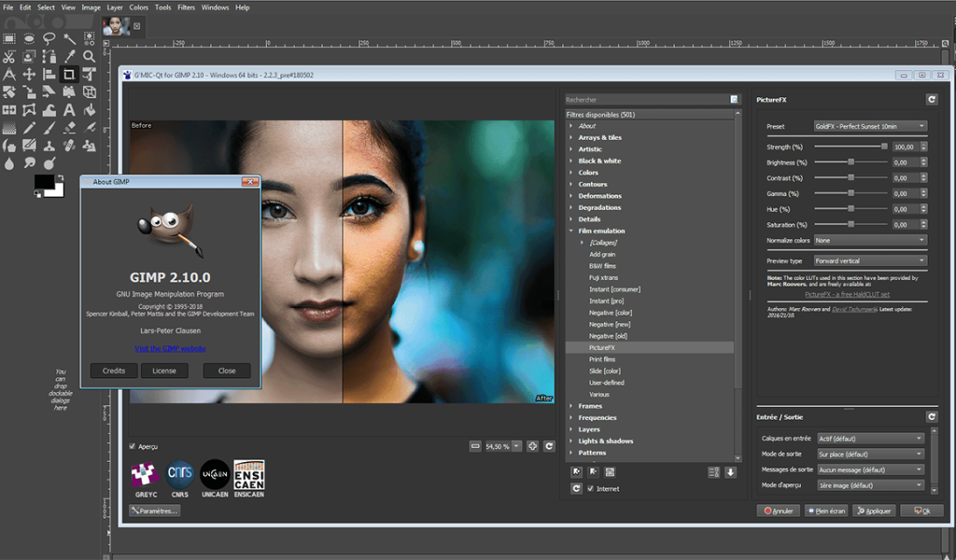Swap foreground and background colors
Viewport: 956px width, 560px height.
(x=60, y=178)
